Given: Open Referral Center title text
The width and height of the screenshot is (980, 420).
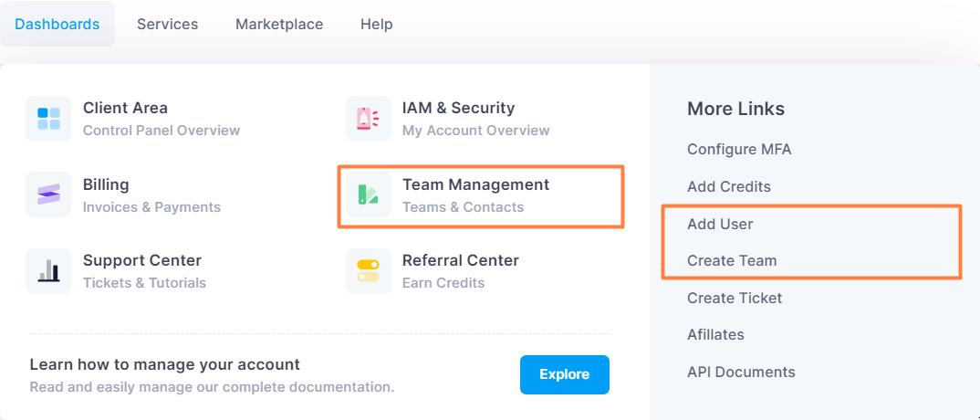Looking at the screenshot, I should (461, 260).
